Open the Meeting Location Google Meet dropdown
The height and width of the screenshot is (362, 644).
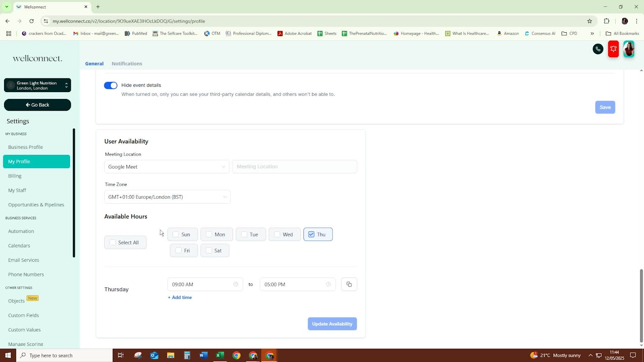[167, 167]
